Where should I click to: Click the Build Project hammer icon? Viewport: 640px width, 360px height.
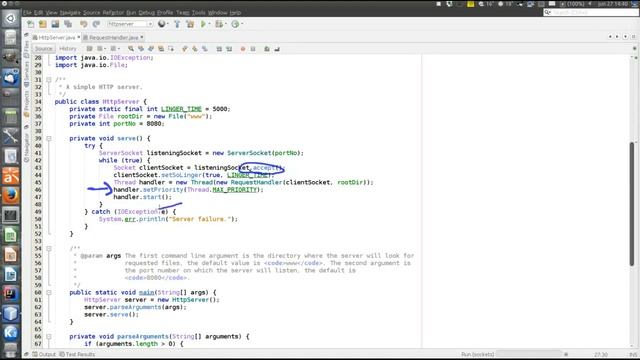point(177,24)
